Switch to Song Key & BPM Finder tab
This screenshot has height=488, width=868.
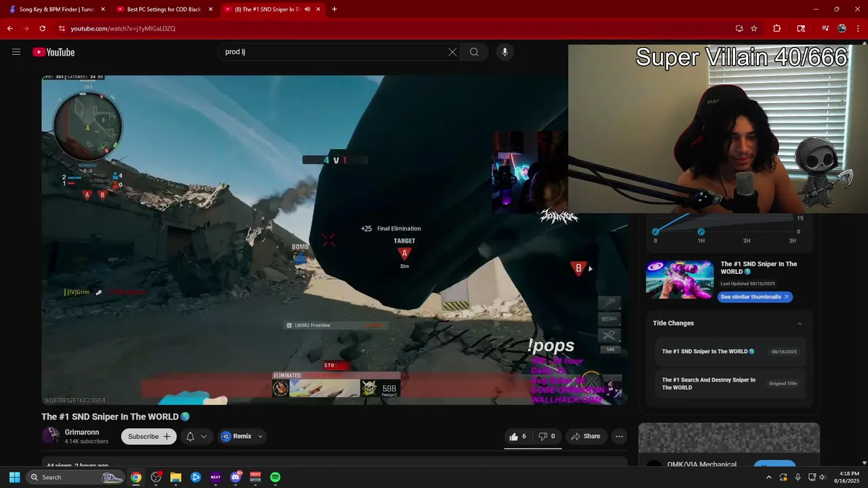click(58, 9)
